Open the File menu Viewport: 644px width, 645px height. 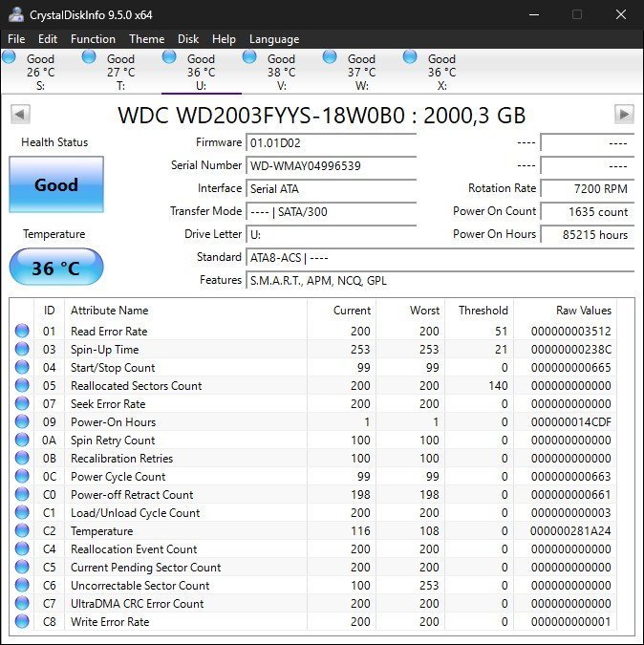click(x=16, y=39)
